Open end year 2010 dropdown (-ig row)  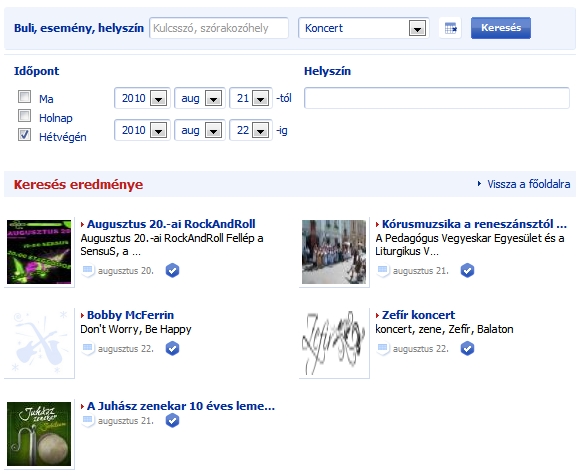pyautogui.click(x=142, y=130)
